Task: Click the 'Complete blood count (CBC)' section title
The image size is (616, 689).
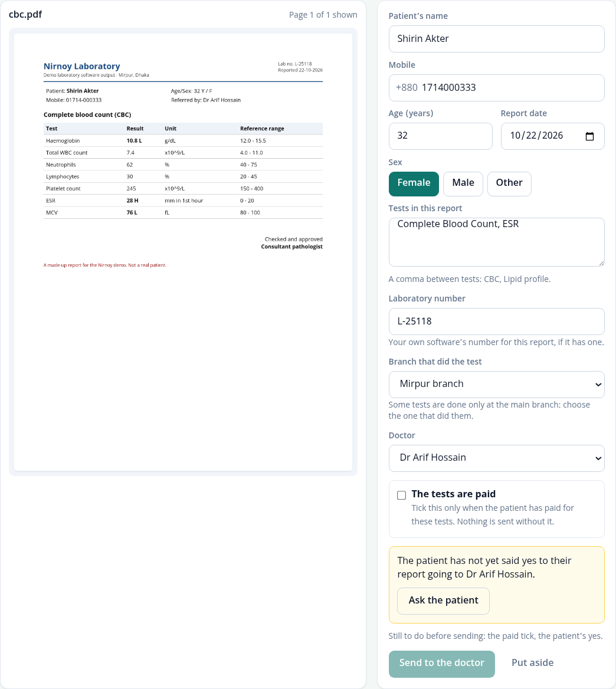Action: tap(87, 114)
